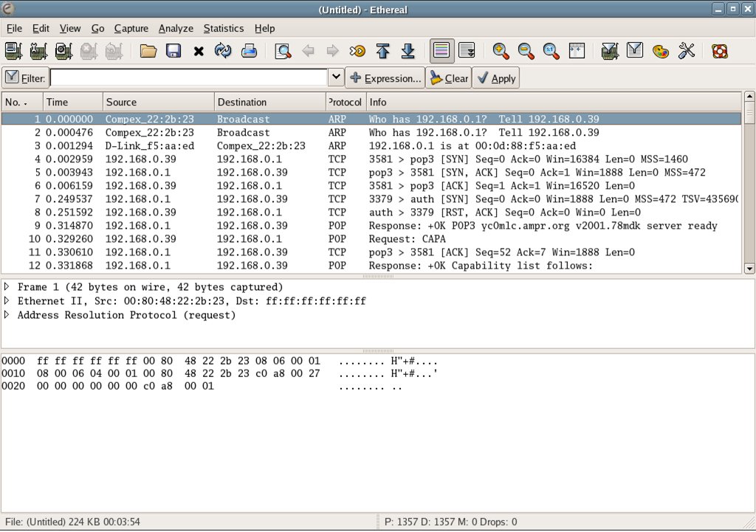
Task: Click the save capture floppy disk icon
Action: pos(173,51)
